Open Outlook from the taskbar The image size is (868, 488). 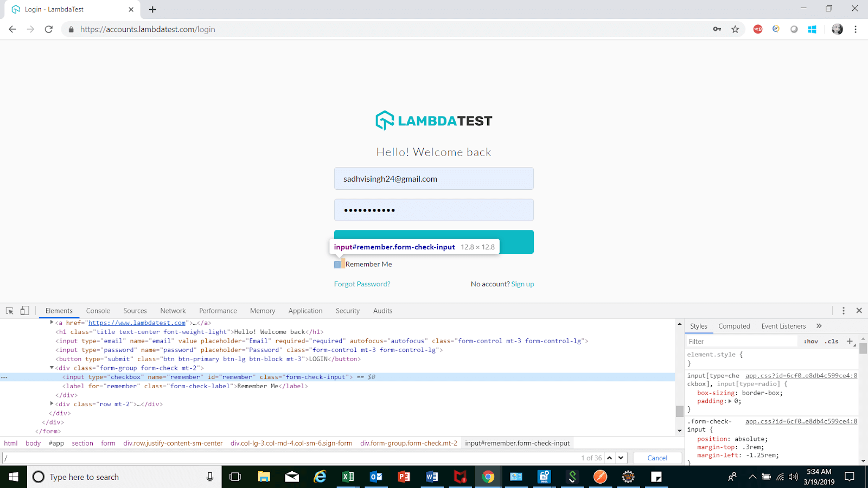(376, 477)
